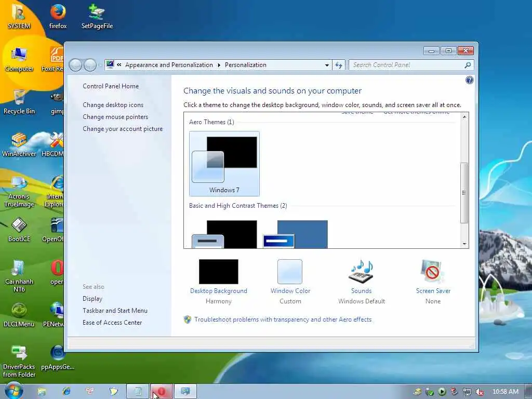Open the address bar history dropdown arrow

point(327,65)
